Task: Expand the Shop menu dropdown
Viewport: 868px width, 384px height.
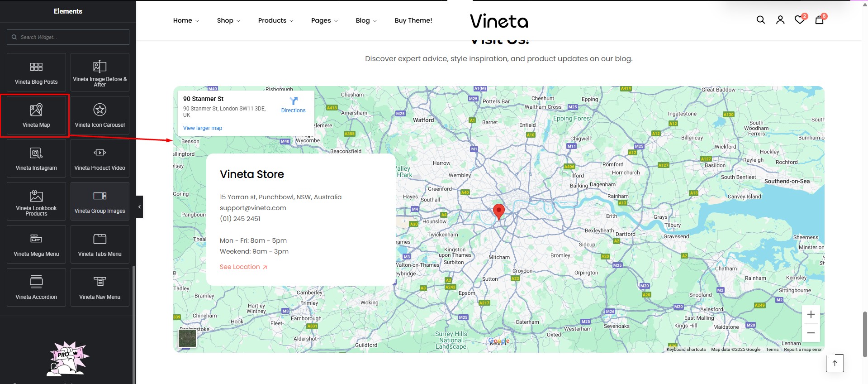Action: tap(228, 20)
